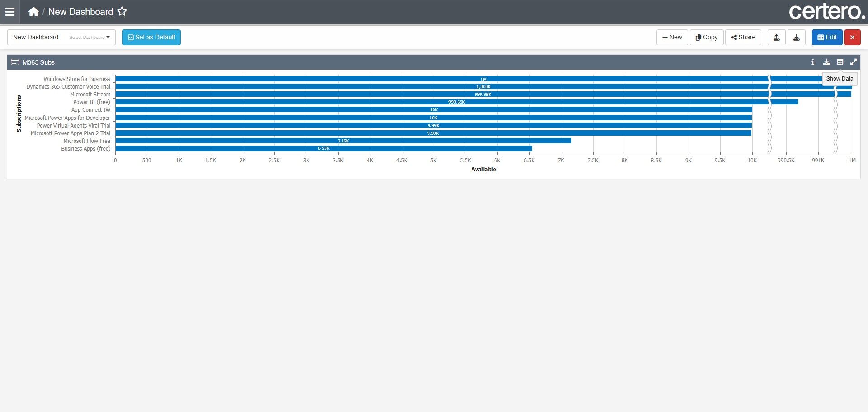Click the "Subscriptions" vertical axis title
The width and height of the screenshot is (868, 412).
coord(19,114)
